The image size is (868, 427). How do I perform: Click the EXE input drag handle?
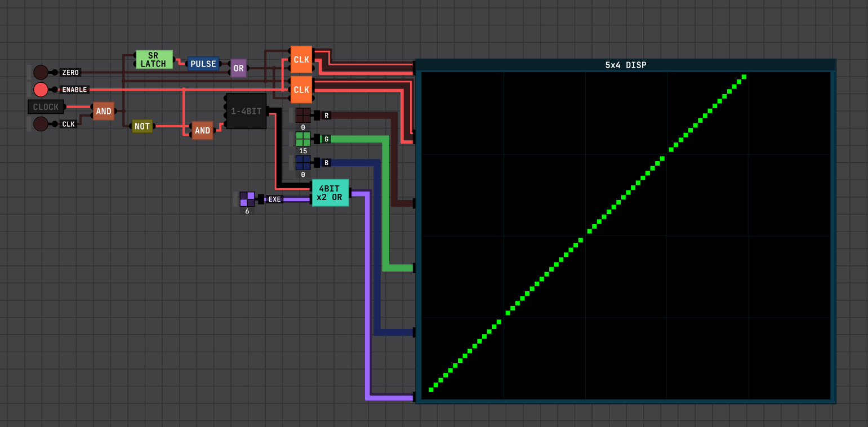tap(235, 199)
